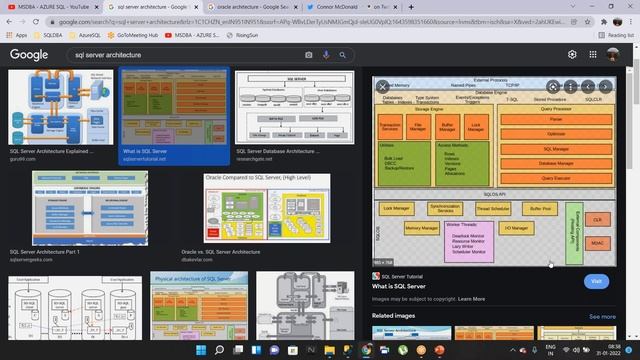640x360 pixels.
Task: Click the Visit button
Action: (x=596, y=281)
